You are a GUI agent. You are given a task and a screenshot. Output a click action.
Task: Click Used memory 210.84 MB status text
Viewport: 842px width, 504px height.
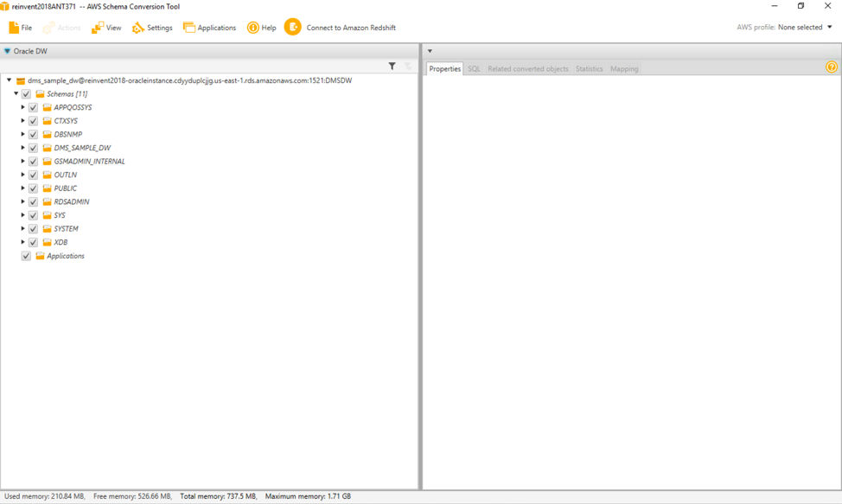coord(45,496)
